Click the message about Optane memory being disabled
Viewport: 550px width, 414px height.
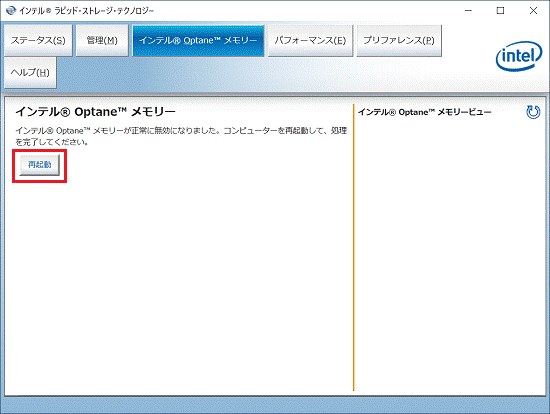tap(181, 136)
